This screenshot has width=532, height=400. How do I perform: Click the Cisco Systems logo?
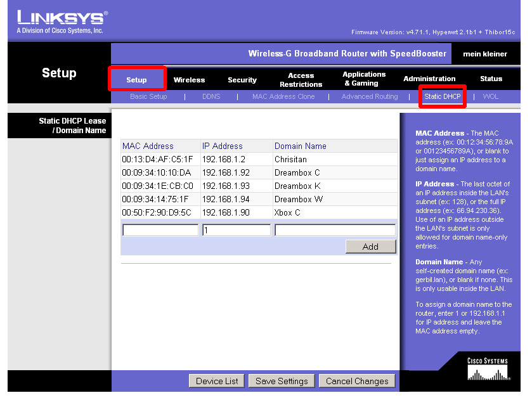point(487,368)
